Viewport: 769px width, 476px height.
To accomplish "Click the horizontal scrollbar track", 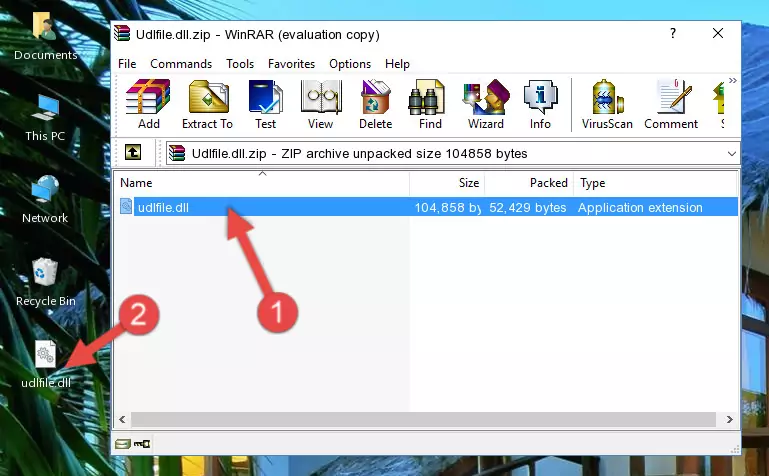I will [423, 419].
